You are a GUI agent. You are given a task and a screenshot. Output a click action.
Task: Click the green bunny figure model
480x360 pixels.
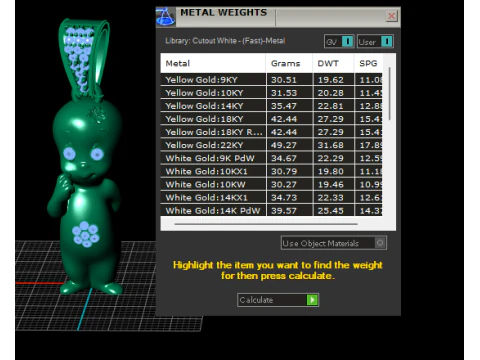point(85,187)
